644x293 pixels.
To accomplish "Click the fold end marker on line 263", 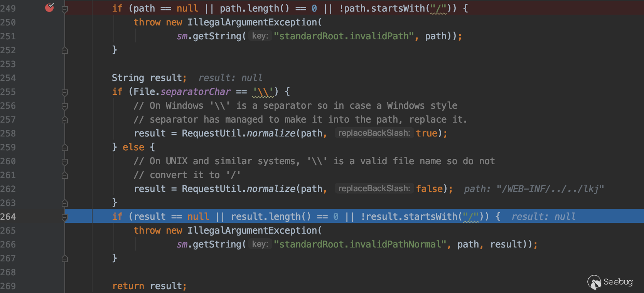I will pyautogui.click(x=65, y=203).
